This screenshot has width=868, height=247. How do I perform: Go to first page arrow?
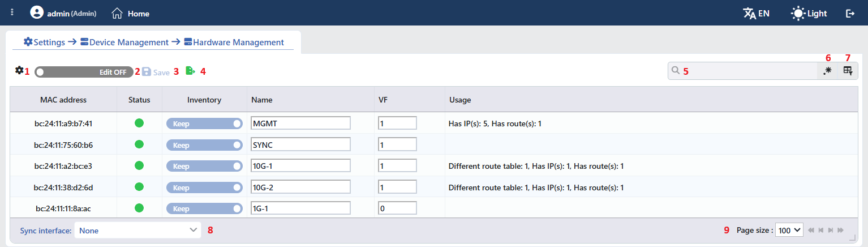pos(811,230)
